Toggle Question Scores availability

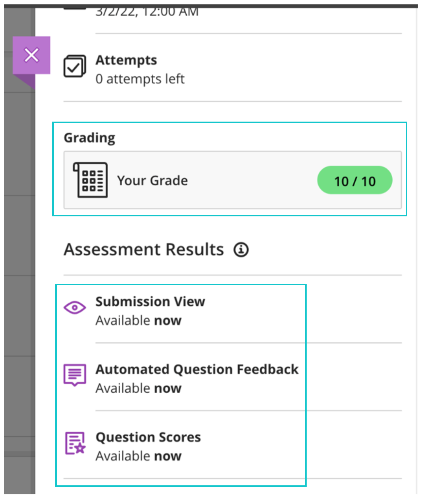138,456
